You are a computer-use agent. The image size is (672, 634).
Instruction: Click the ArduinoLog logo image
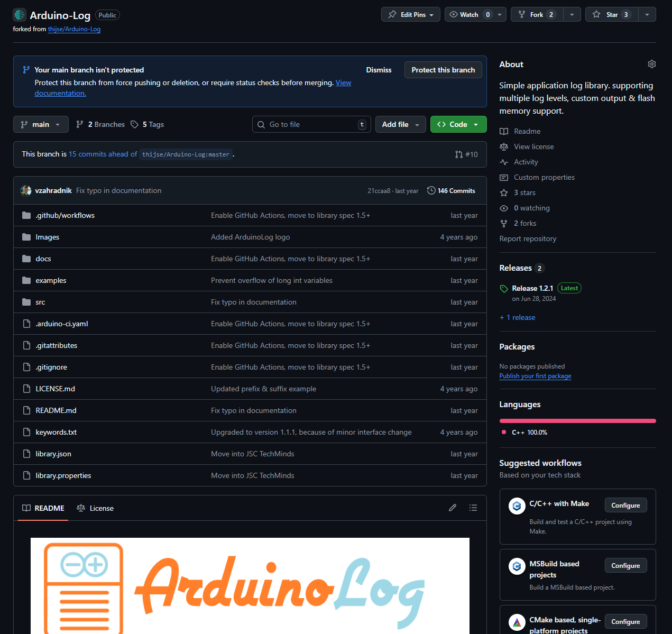[250, 586]
